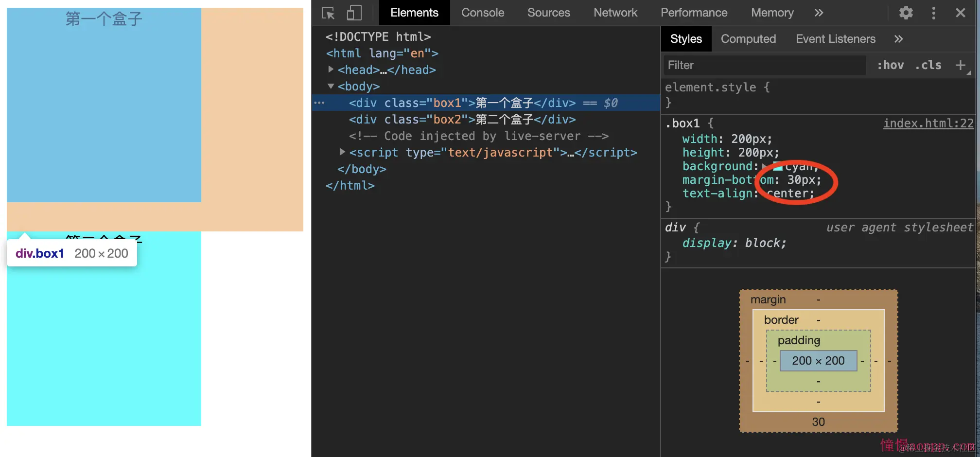980x457 pixels.
Task: Switch to the Console tab
Action: point(483,13)
